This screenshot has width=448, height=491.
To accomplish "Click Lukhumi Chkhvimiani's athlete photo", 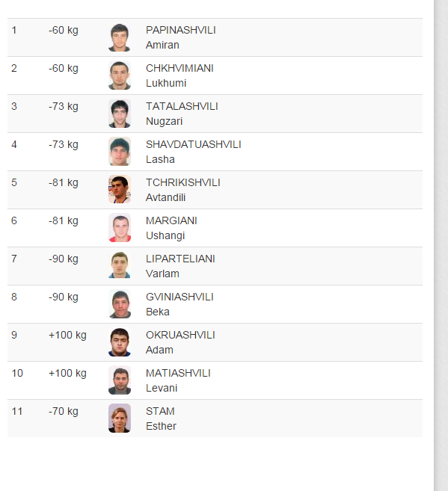I will point(120,75).
